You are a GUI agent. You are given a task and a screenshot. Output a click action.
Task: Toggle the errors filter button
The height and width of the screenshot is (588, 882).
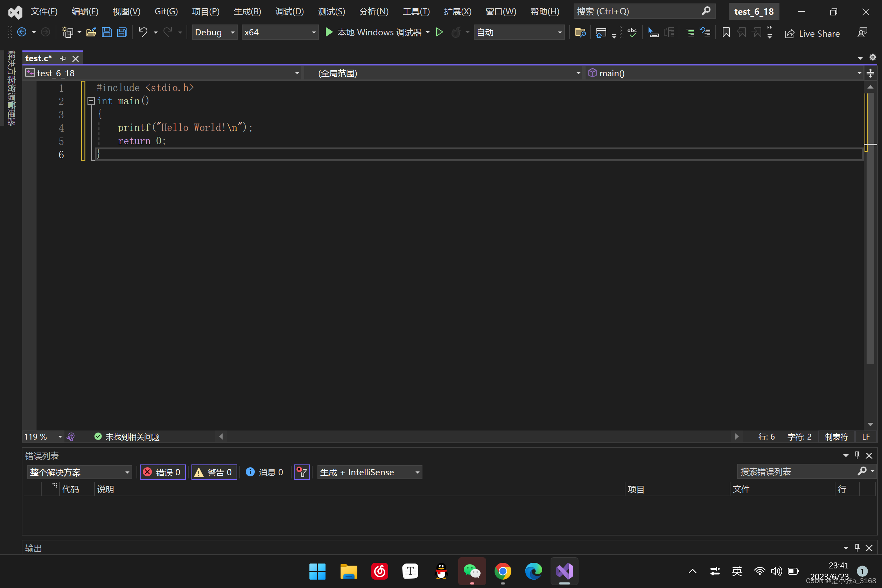tap(162, 472)
